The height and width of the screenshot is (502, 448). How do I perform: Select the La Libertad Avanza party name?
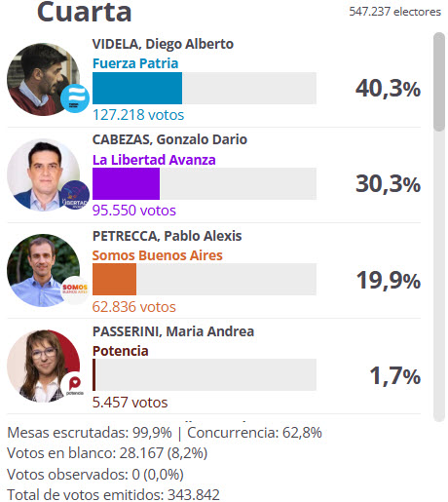click(154, 160)
